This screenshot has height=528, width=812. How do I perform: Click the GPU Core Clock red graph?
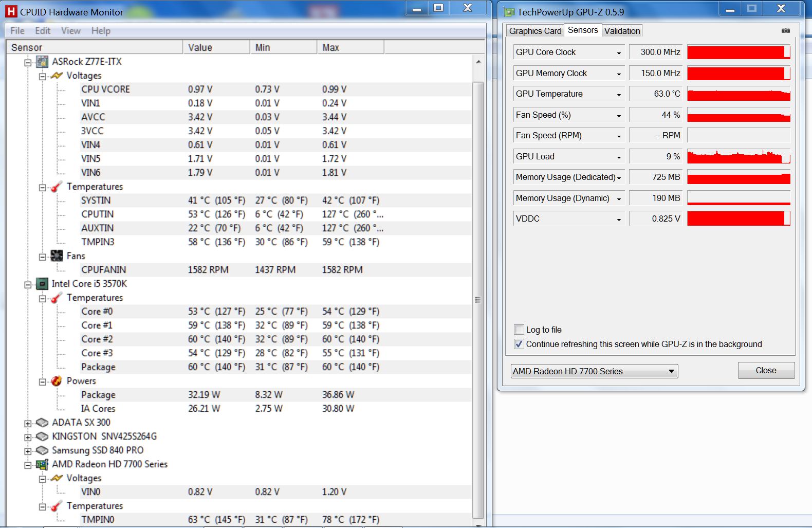pyautogui.click(x=739, y=52)
